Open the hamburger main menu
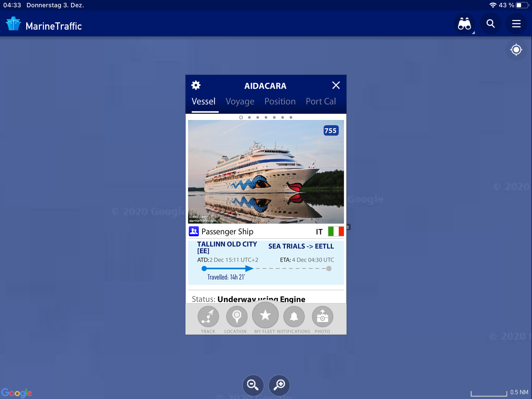 point(516,24)
